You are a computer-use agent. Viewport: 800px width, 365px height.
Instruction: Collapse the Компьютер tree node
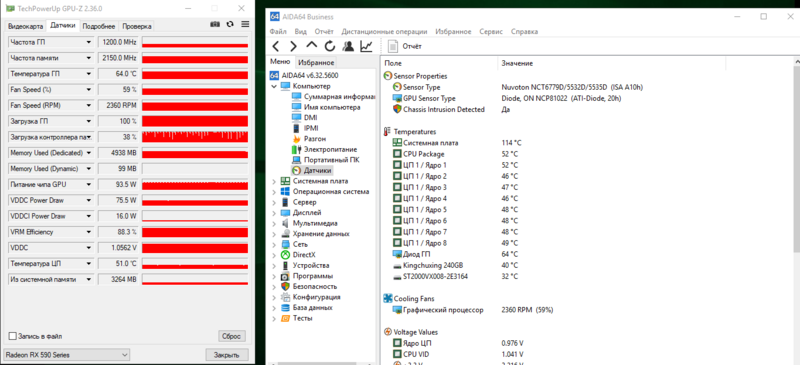point(274,86)
